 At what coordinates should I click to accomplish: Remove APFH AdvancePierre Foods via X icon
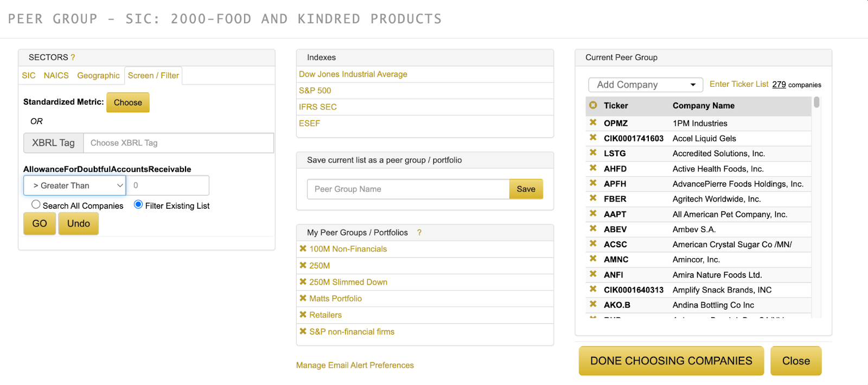coord(593,183)
